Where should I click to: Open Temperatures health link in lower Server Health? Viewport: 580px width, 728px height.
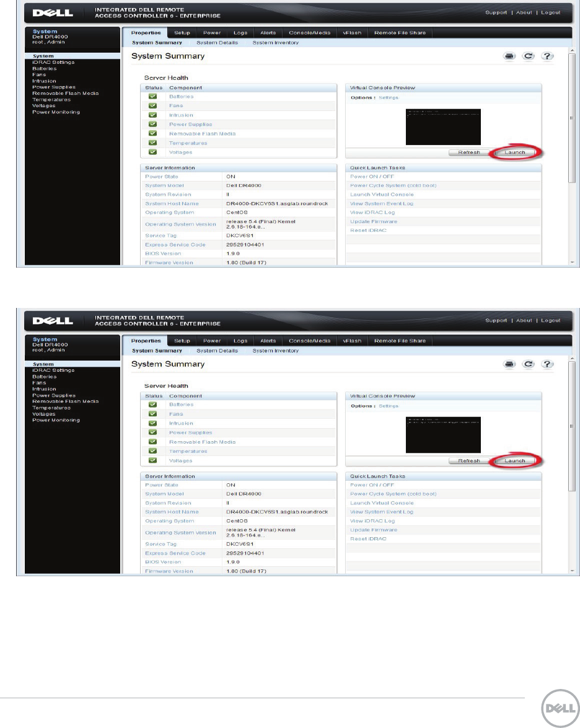tap(188, 451)
